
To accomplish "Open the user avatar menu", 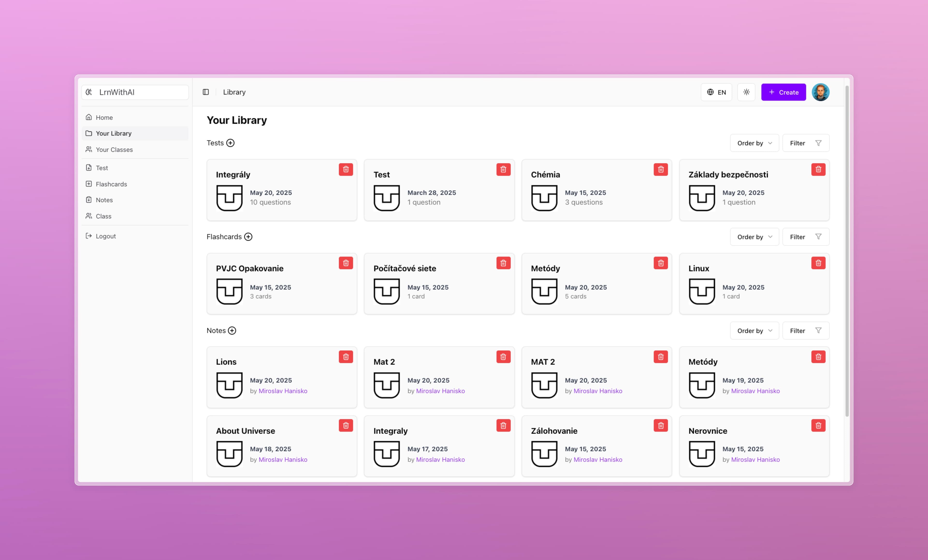I will click(821, 92).
